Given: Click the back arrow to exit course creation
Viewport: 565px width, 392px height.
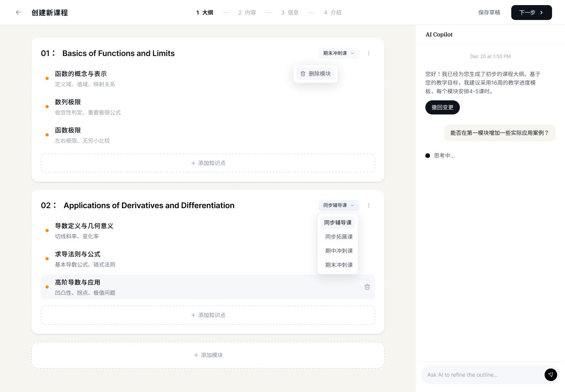Looking at the screenshot, I should [x=18, y=12].
